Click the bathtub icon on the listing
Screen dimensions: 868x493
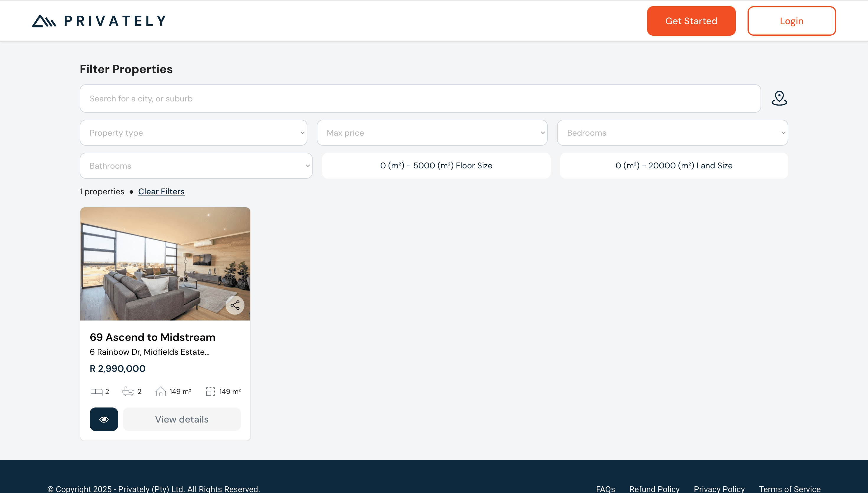(128, 391)
